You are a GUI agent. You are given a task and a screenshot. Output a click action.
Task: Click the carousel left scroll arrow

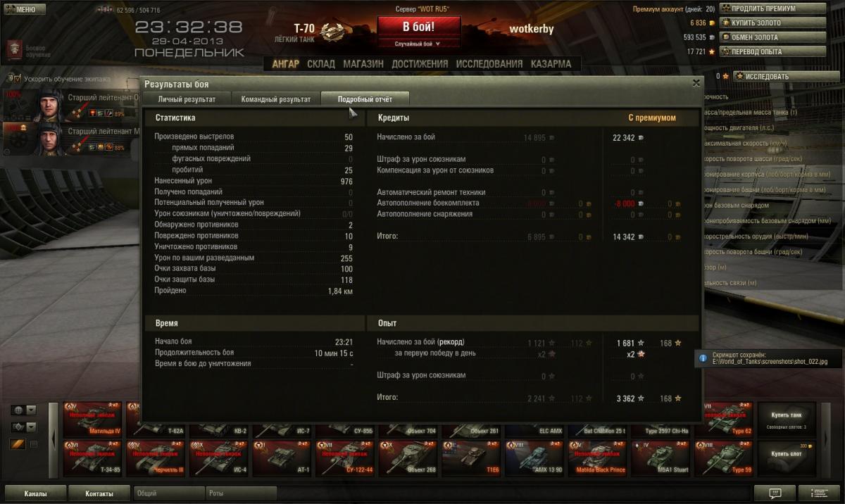[54, 438]
